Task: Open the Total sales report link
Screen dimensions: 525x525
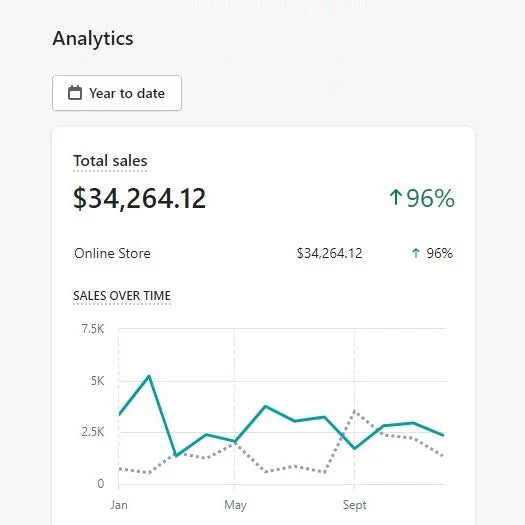Action: [x=110, y=161]
